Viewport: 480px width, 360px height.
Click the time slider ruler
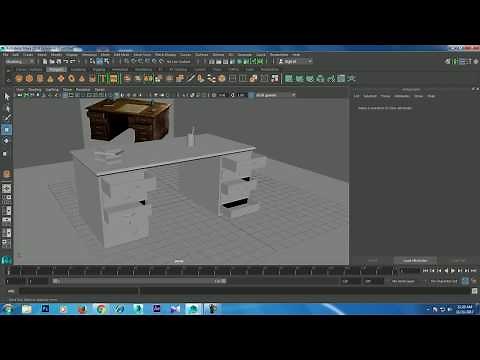click(202, 271)
